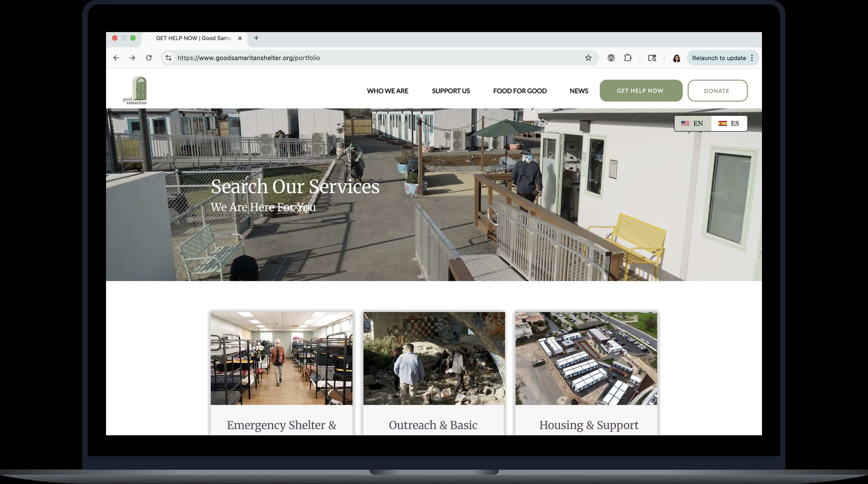Image resolution: width=868 pixels, height=484 pixels.
Task: Open the Support Us menu
Action: point(451,91)
